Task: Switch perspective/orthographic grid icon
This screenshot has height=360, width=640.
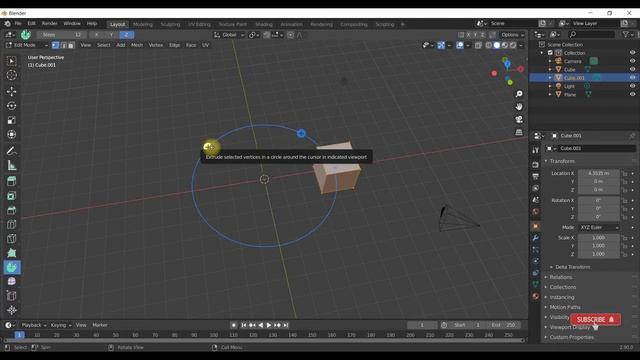Action: point(519,132)
